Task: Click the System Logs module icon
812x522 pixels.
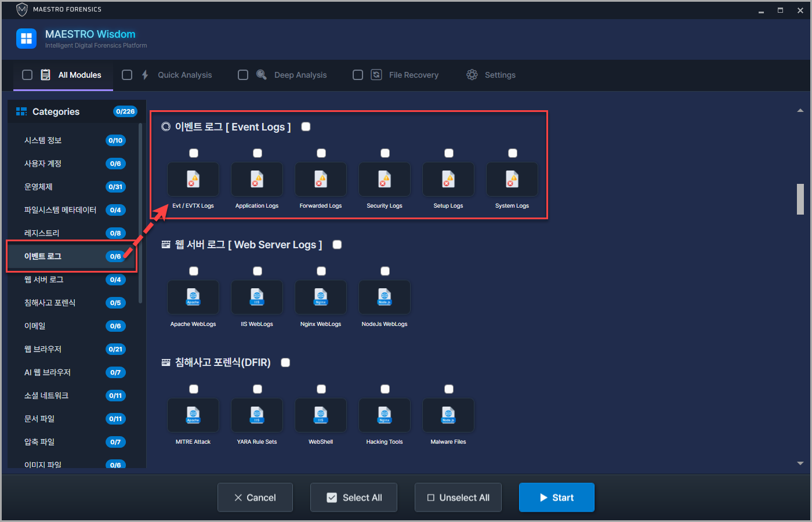Action: [512, 180]
